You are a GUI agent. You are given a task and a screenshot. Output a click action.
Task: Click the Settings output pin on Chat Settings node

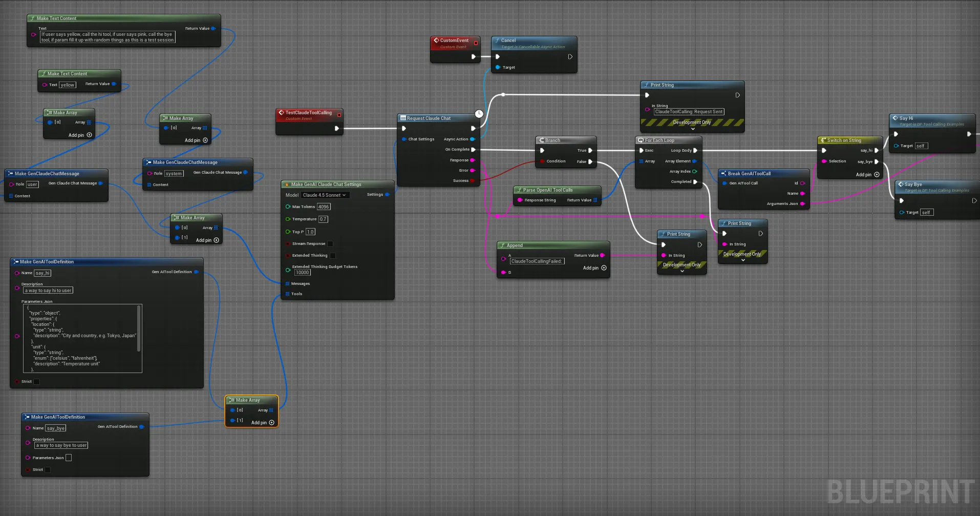click(x=387, y=194)
